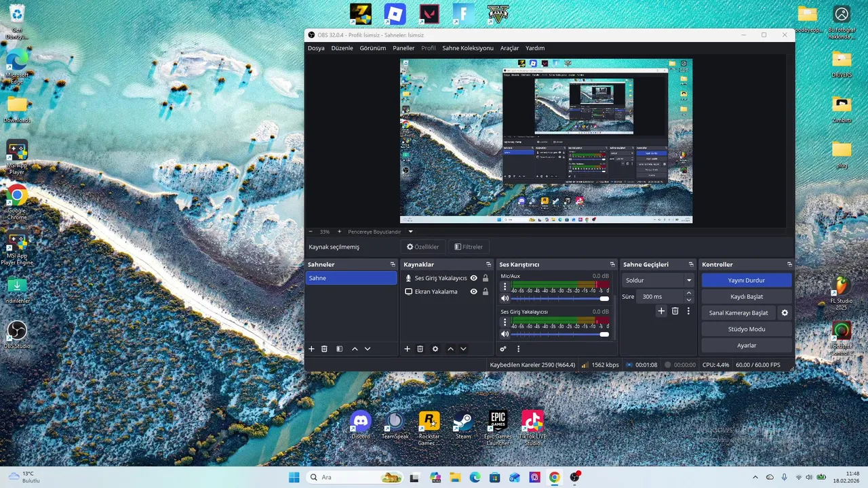Screen dimensions: 868x488
Task: Open source properties gear in Kaynaklar toolbar
Action: pyautogui.click(x=435, y=349)
